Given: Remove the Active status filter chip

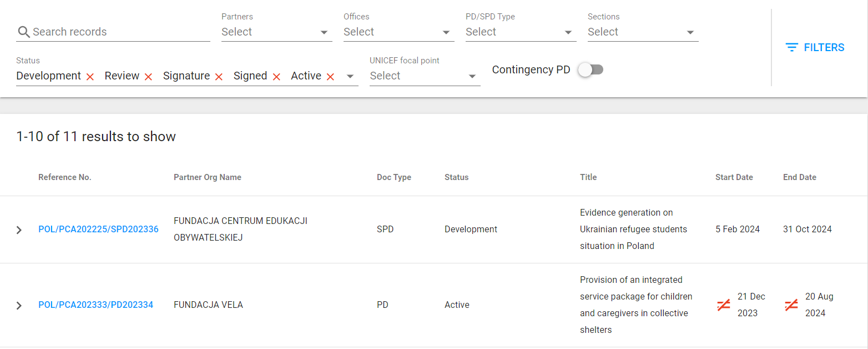Looking at the screenshot, I should click(330, 76).
